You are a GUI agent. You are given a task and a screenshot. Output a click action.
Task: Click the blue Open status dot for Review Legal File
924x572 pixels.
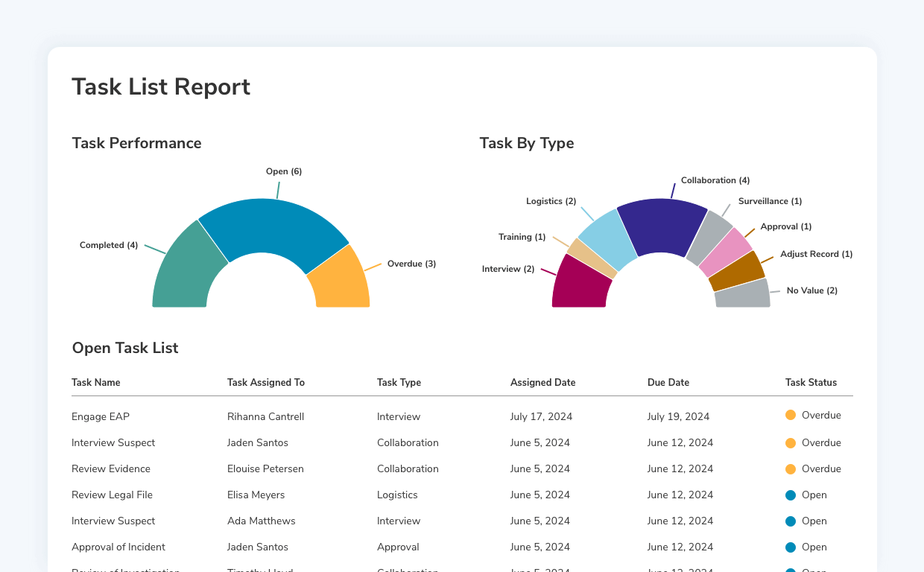(790, 495)
